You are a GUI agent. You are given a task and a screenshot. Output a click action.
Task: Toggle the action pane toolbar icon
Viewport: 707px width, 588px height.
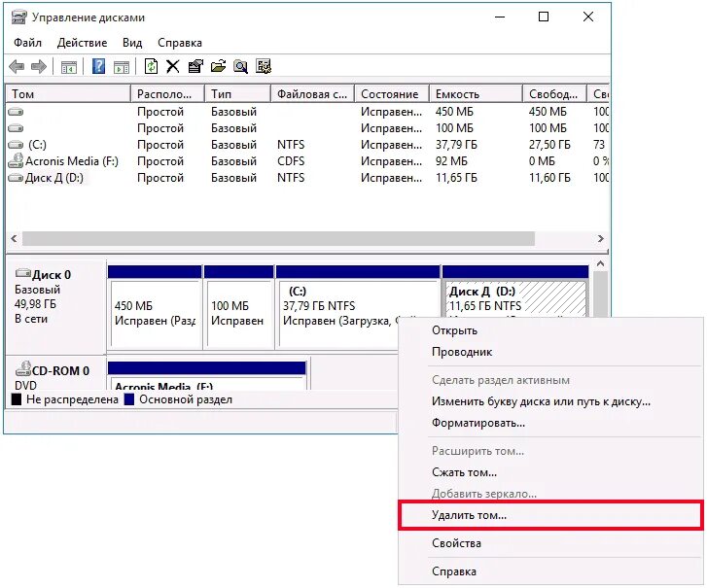pos(122,67)
